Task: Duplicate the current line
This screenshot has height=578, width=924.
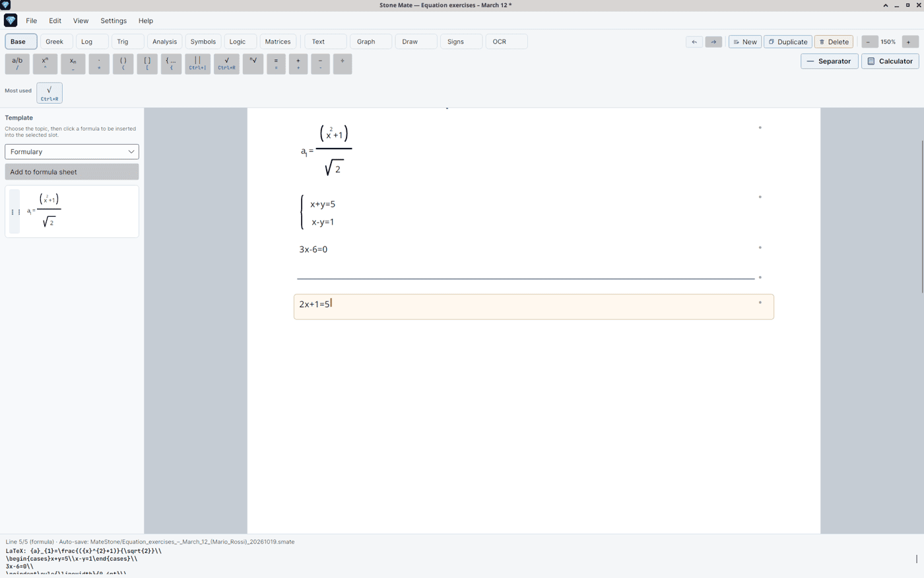Action: pos(788,42)
